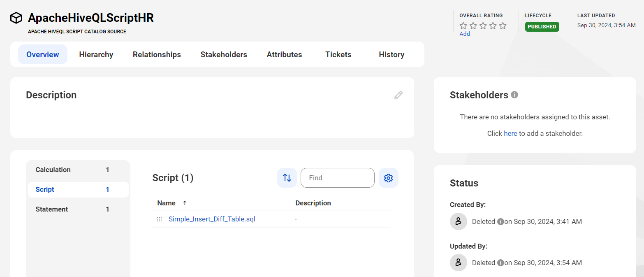Image resolution: width=644 pixels, height=277 pixels.
Task: Click the Last Updated date value
Action: [x=606, y=25]
